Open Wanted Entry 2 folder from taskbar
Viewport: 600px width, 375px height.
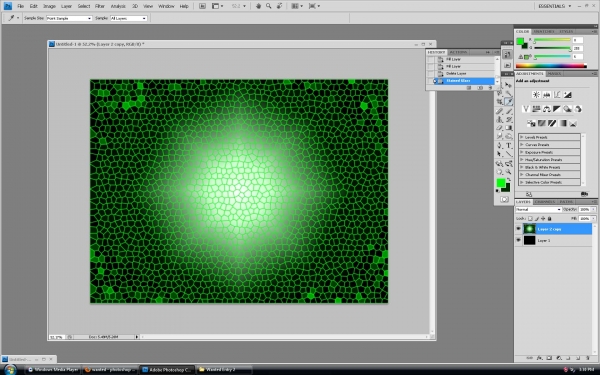225,370
